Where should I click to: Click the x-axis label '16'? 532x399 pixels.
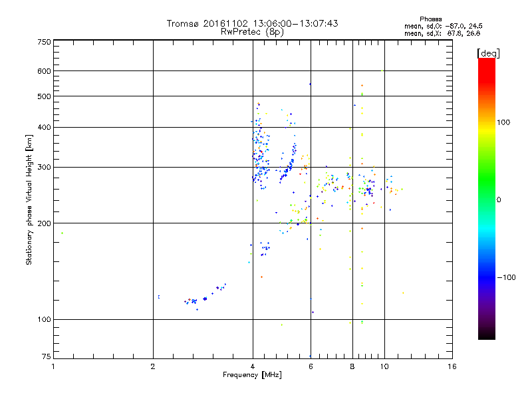[452, 366]
